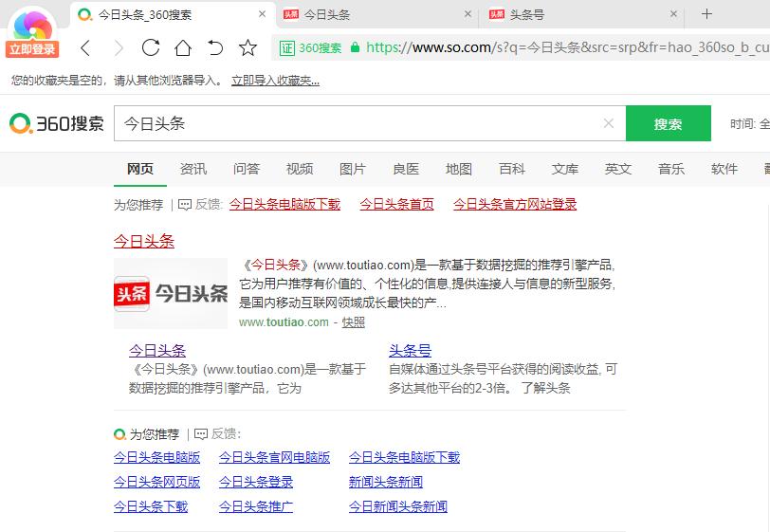Open the main 今日头条 result title
This screenshot has height=532, width=770.
pyautogui.click(x=144, y=241)
